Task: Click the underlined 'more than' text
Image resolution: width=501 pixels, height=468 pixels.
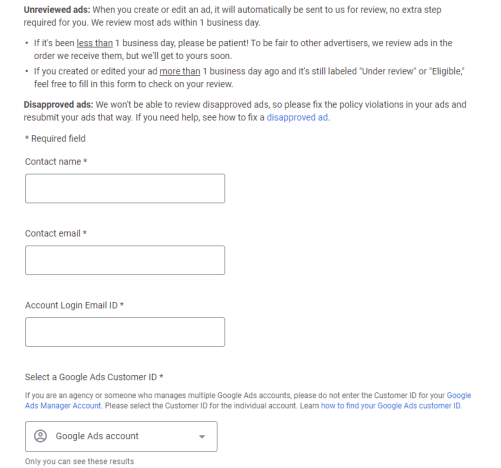Action: pos(180,71)
